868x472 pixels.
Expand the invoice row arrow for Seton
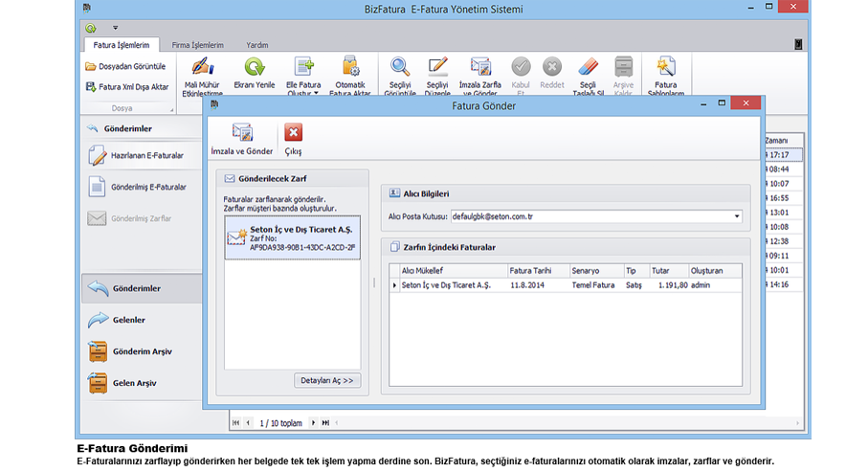[394, 285]
